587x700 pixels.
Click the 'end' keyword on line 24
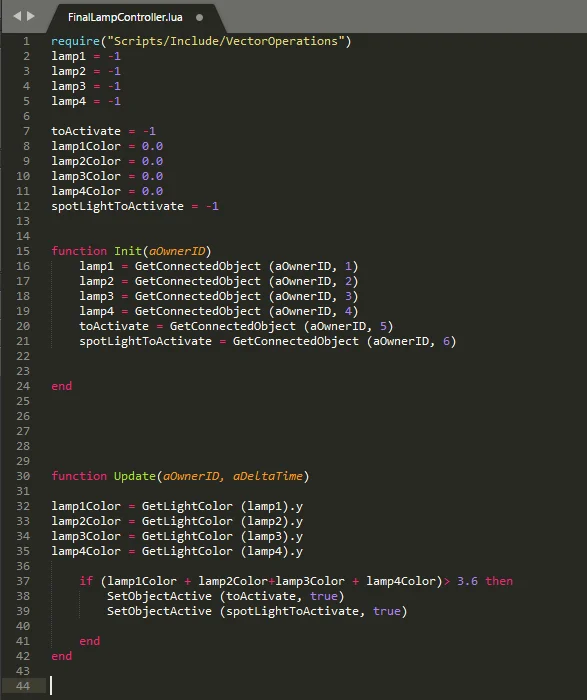pos(62,386)
